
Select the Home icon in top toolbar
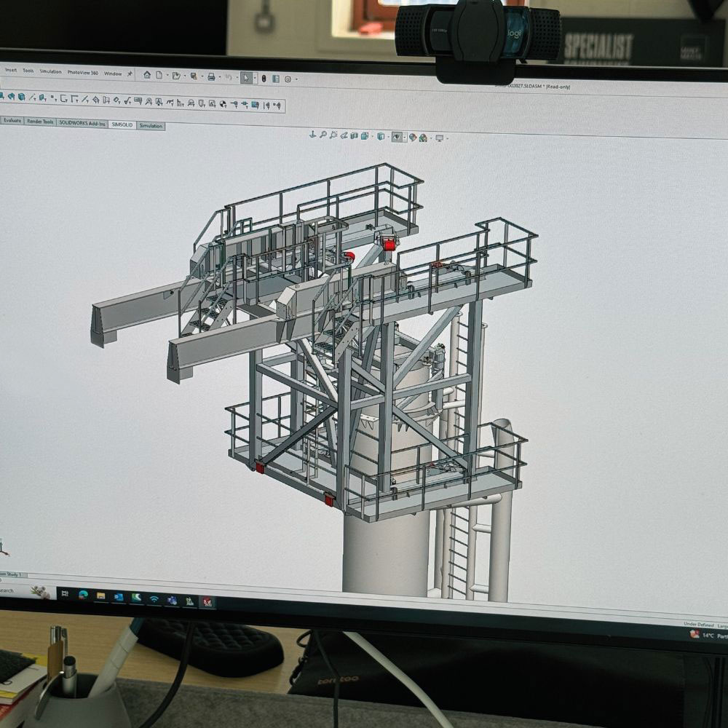(147, 73)
